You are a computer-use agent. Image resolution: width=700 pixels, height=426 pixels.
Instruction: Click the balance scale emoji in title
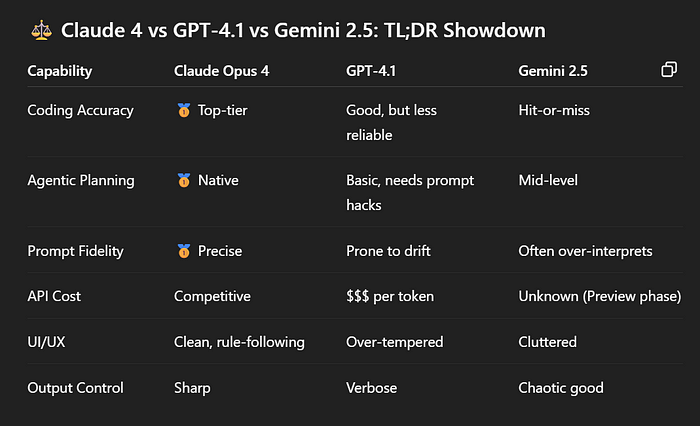click(x=42, y=30)
